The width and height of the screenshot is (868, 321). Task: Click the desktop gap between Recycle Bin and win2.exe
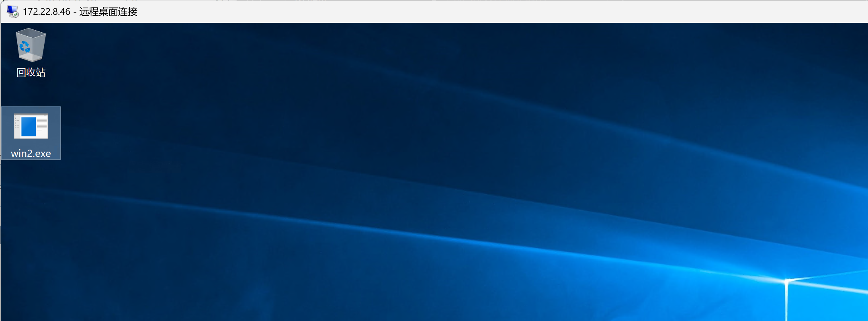pyautogui.click(x=31, y=93)
